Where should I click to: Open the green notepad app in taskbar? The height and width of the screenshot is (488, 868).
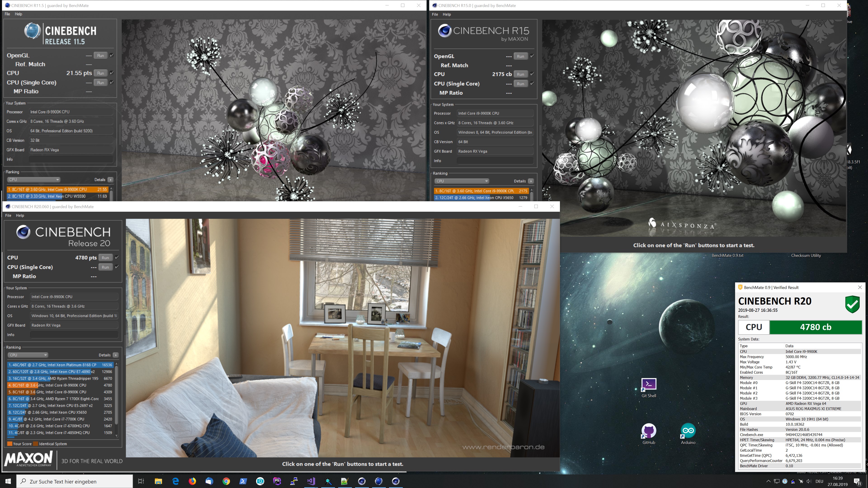(345, 481)
